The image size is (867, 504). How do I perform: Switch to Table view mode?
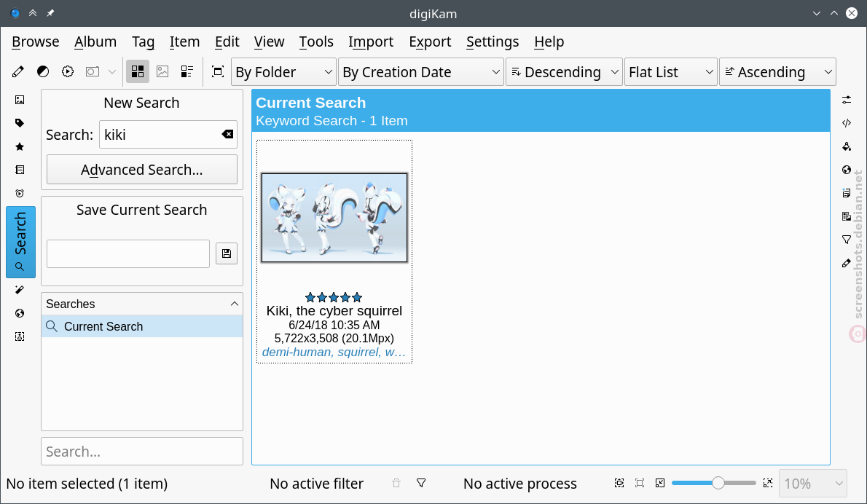187,72
